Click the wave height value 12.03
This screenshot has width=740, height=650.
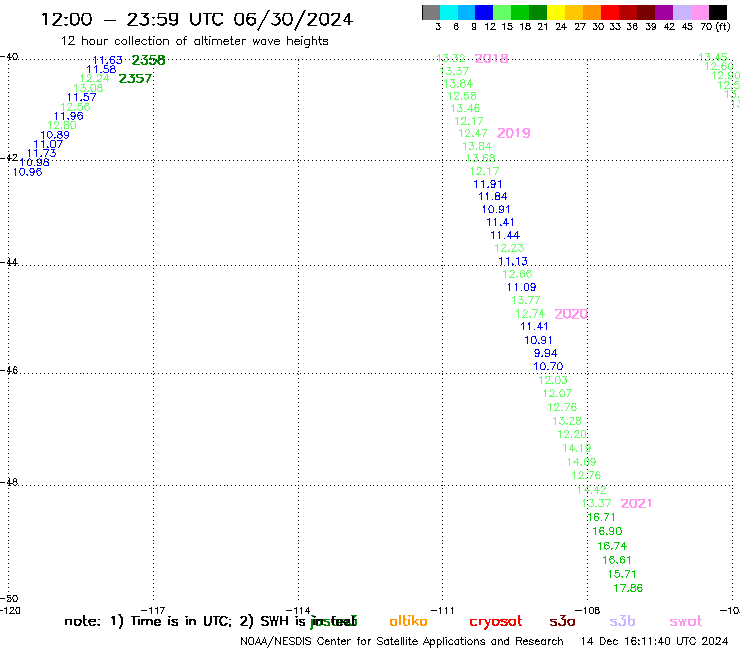pos(553,380)
